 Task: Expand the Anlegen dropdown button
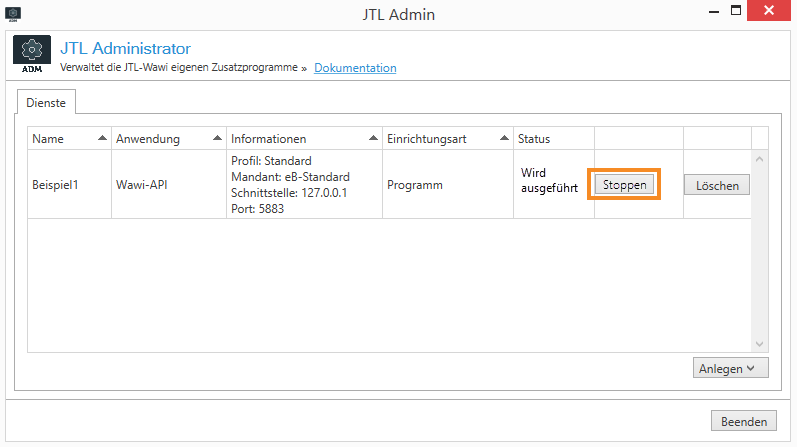(729, 368)
